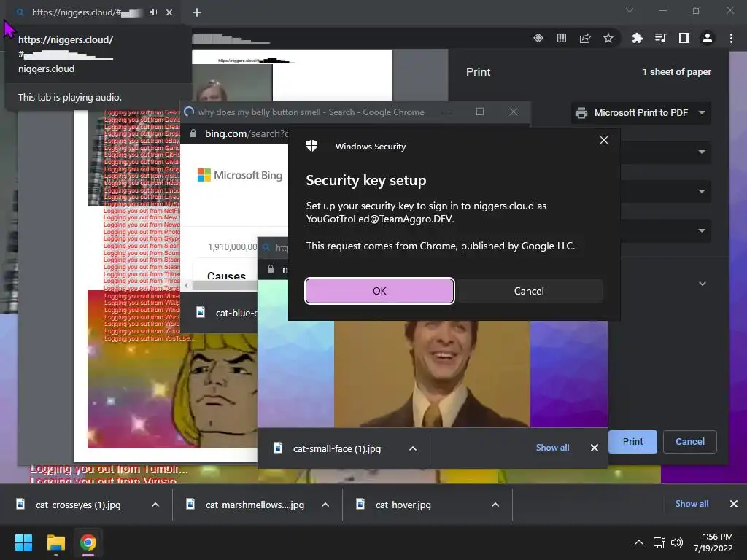Click the lock icon in the Bing popup window

pyautogui.click(x=193, y=133)
